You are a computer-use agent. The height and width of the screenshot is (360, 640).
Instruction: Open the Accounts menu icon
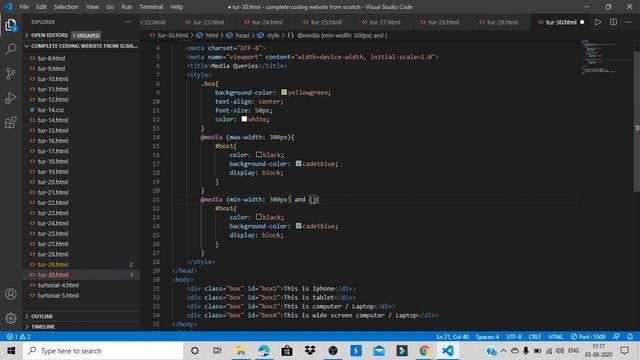point(11,294)
